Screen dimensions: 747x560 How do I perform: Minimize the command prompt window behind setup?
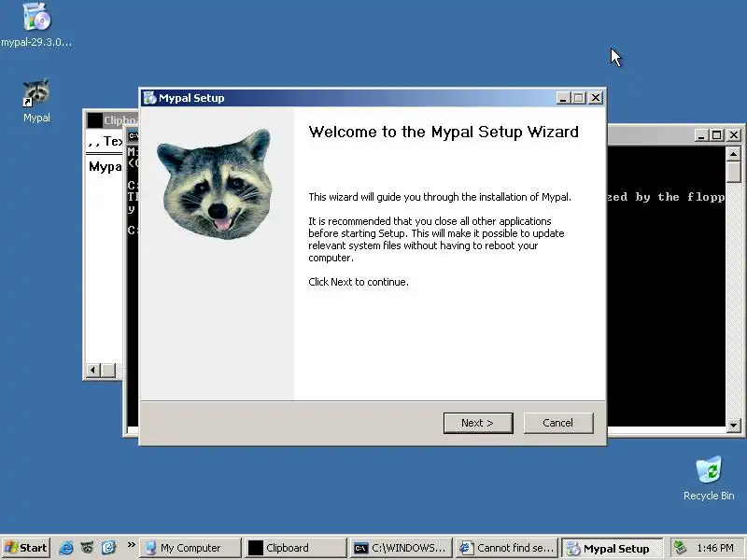[701, 135]
